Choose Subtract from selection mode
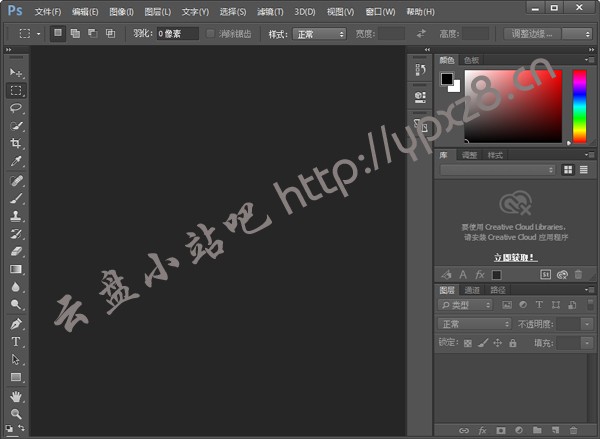The image size is (600, 439). click(x=93, y=34)
